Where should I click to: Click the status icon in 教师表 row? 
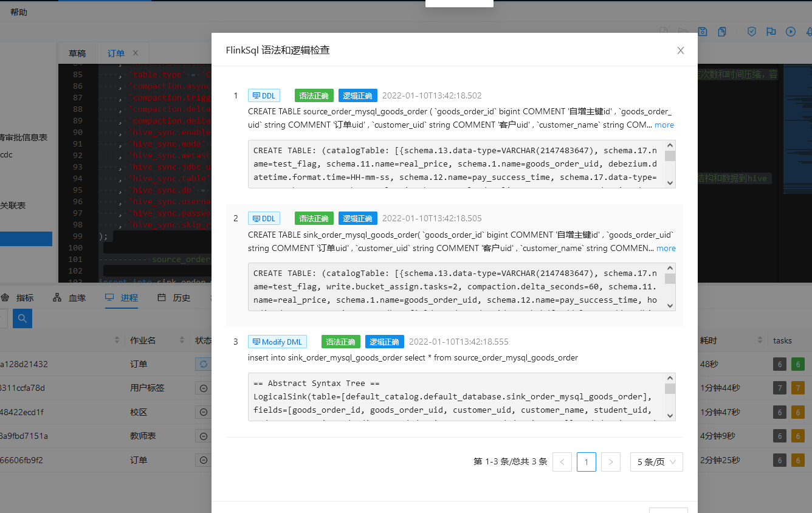click(204, 436)
